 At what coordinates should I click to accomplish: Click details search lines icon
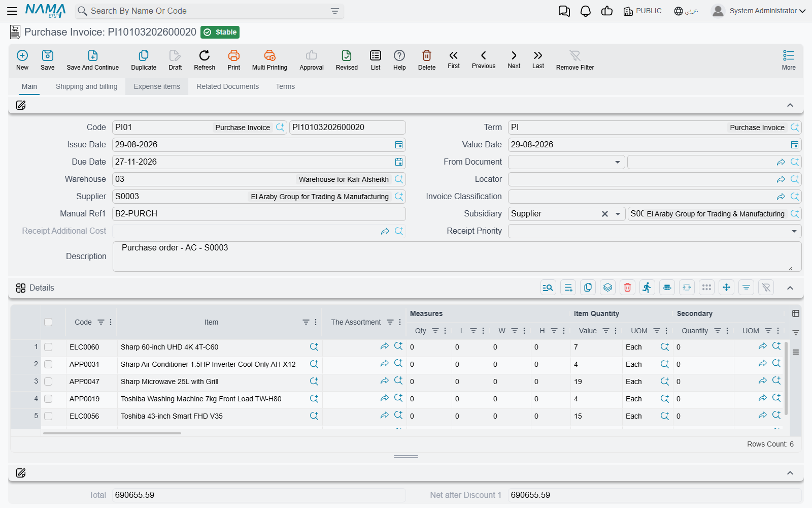pyautogui.click(x=548, y=288)
